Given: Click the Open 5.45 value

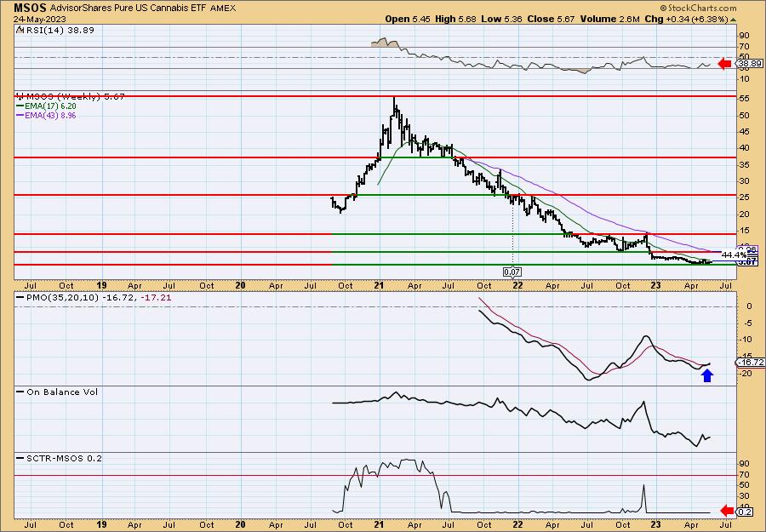Looking at the screenshot, I should point(408,19).
